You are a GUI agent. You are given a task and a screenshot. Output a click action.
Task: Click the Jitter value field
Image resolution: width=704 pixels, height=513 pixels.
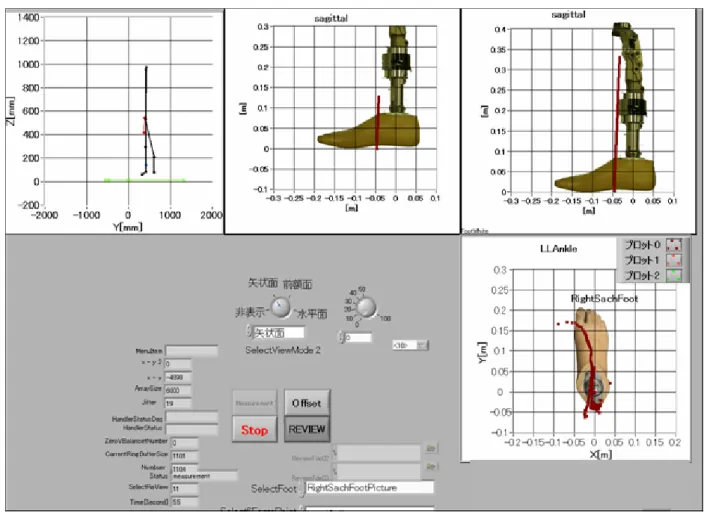[x=178, y=403]
